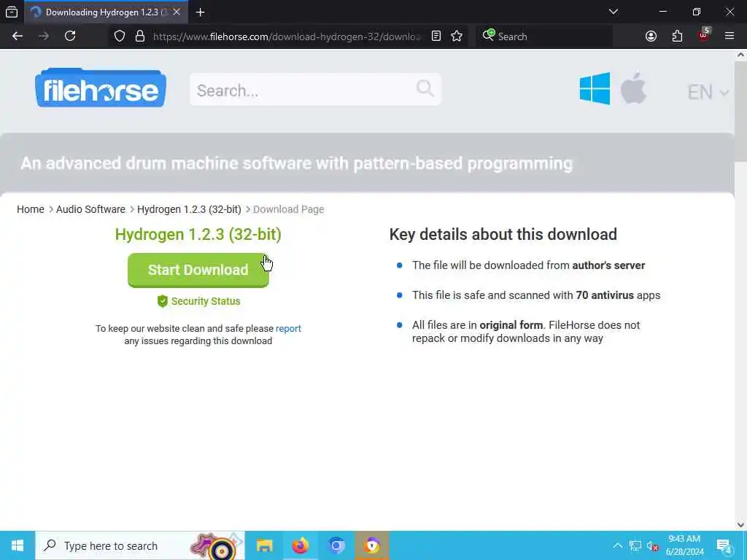Screen dimensions: 747x560
Task: Click the report link
Action: pyautogui.click(x=288, y=329)
